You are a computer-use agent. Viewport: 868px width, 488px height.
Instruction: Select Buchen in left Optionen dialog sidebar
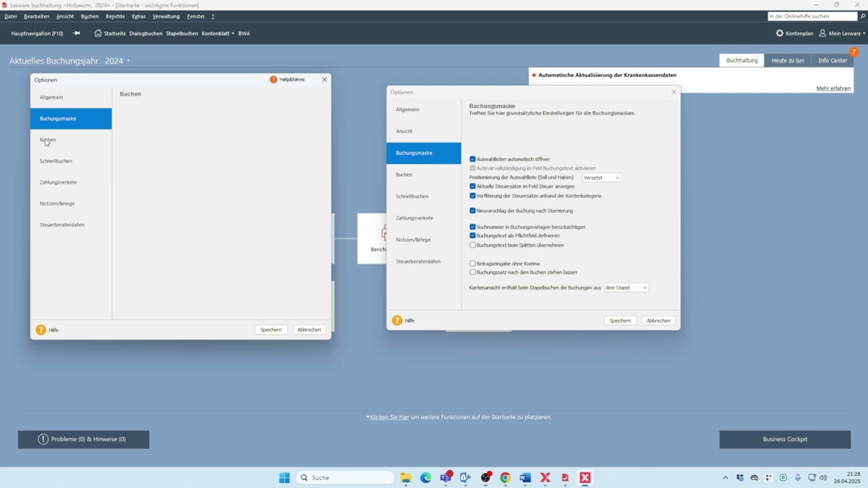pyautogui.click(x=71, y=140)
